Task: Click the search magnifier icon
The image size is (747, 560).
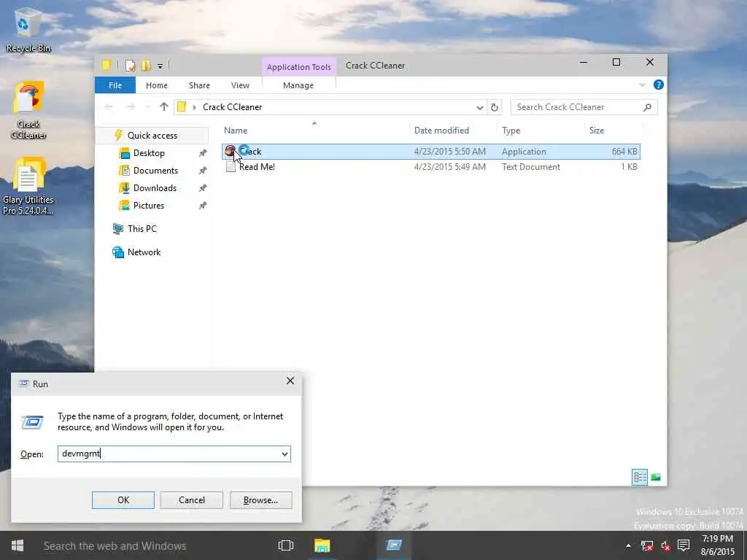Action: click(647, 107)
